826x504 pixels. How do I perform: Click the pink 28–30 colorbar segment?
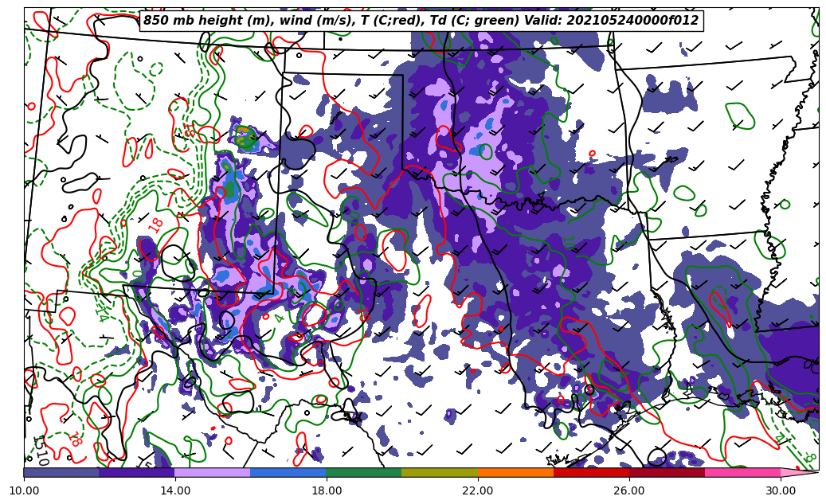(742, 472)
